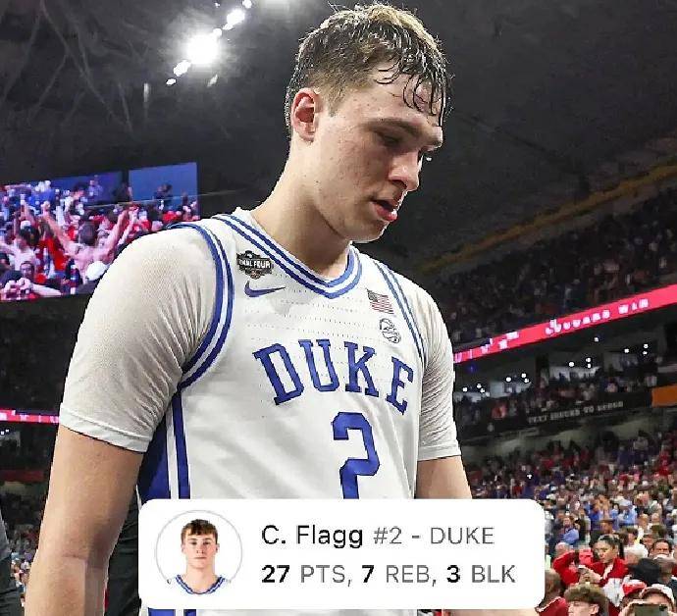The height and width of the screenshot is (616, 677).
Task: Click the jumbotron screen showing cheering fans
Action: [98, 231]
